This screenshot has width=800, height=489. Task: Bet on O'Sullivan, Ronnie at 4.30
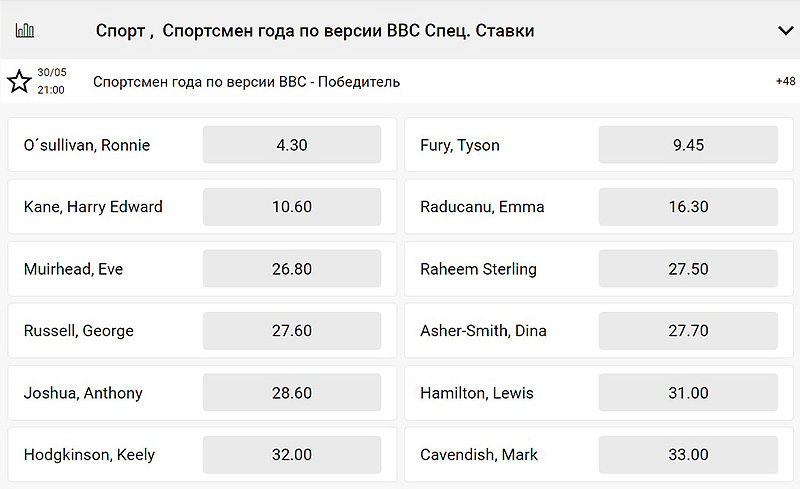292,145
